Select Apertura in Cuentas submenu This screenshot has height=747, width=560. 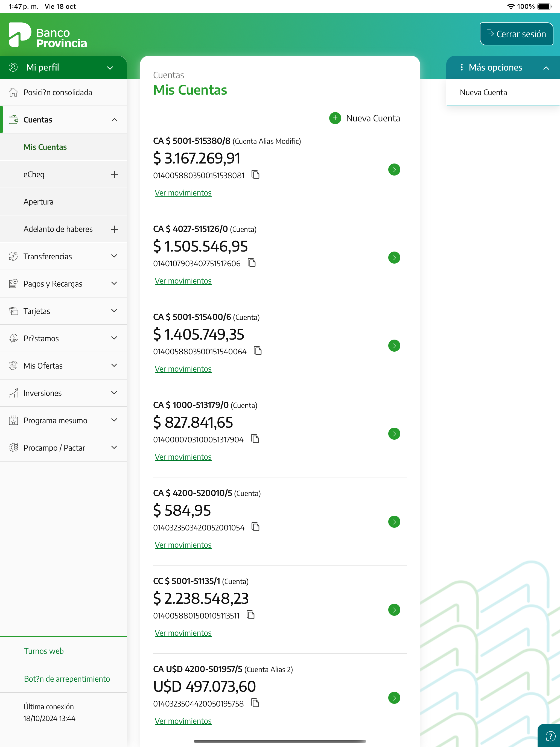(39, 202)
